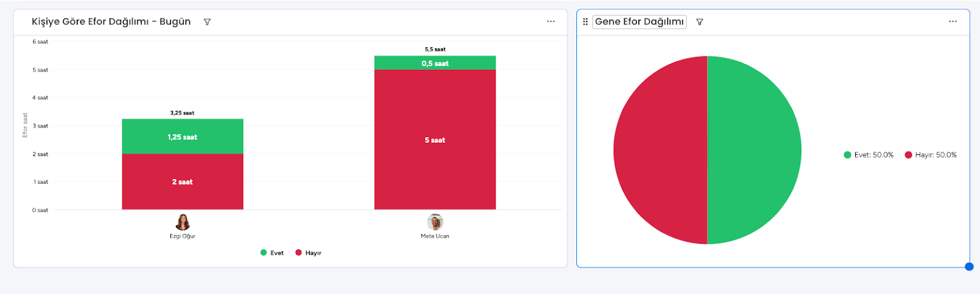The height and width of the screenshot is (294, 980).
Task: Select Mete Ucan's green 0,5 saat segment
Action: coord(435,63)
